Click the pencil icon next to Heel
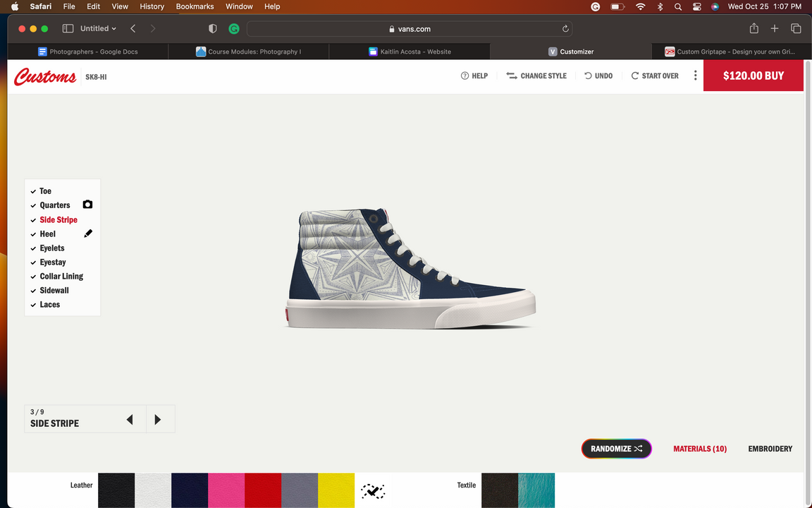Screen dimensions: 812x508 [x=88, y=234]
